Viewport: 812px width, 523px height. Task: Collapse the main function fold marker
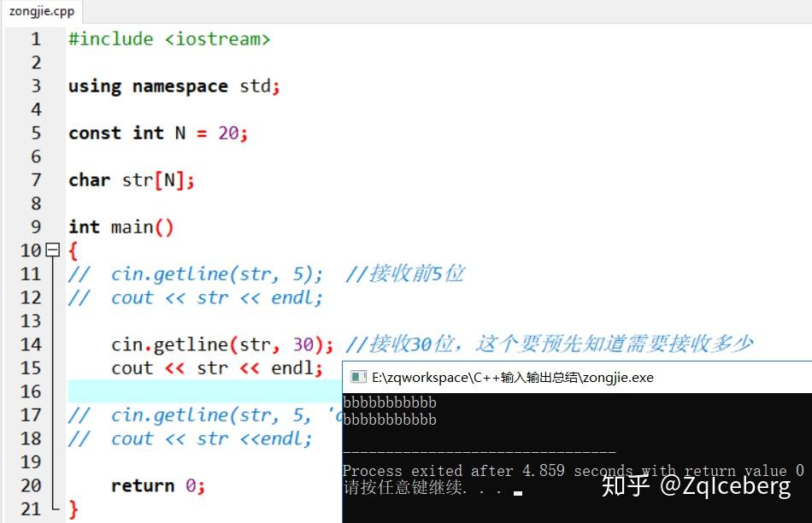point(53,250)
